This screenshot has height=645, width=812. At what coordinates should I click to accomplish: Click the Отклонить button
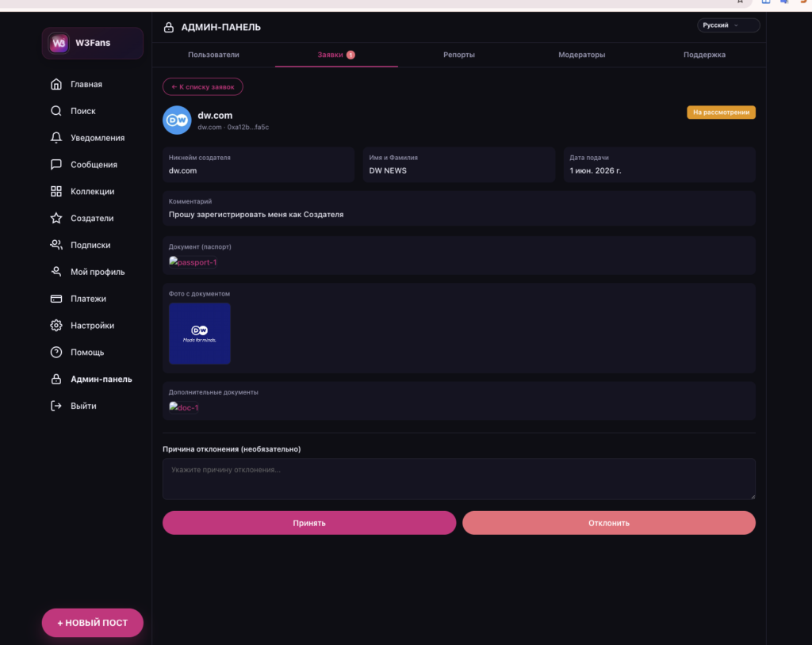point(608,523)
